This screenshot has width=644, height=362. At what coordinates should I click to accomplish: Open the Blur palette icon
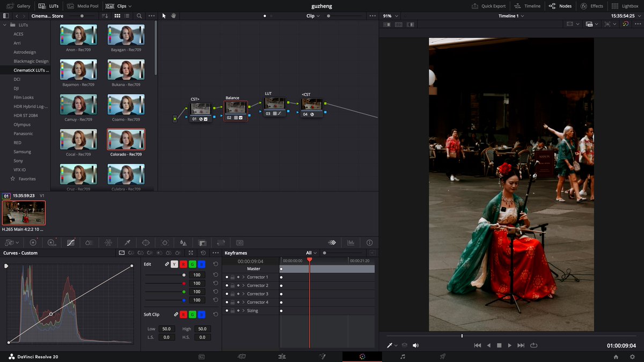pyautogui.click(x=183, y=242)
